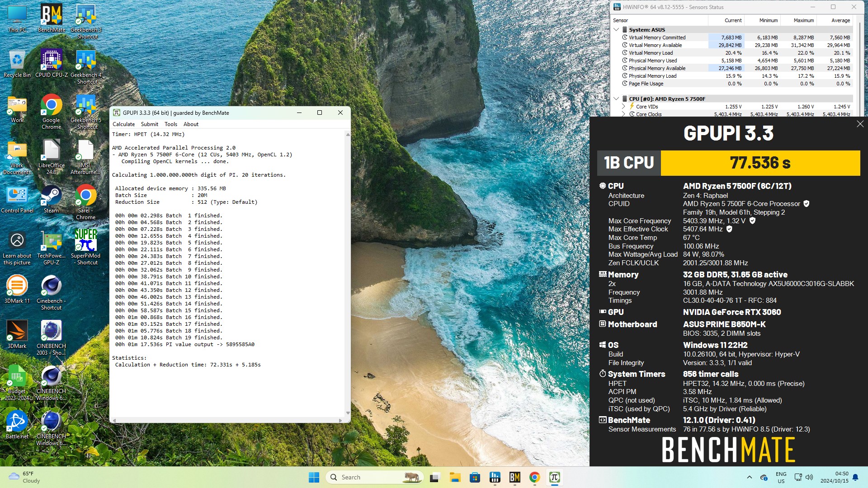Open the weather widget showing 65°F Cloudy
The width and height of the screenshot is (868, 488).
25,477
